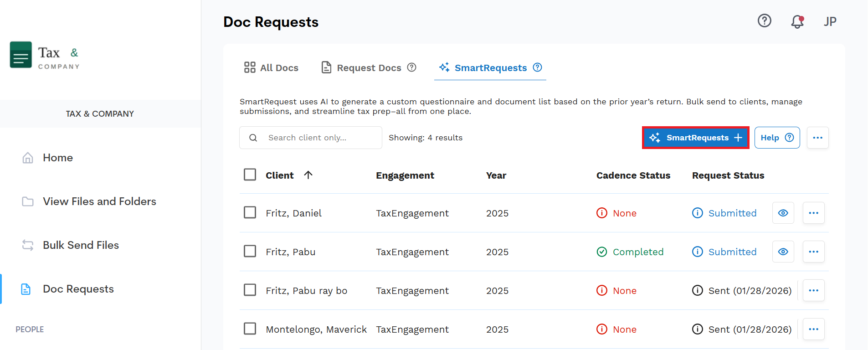Switch to the All Docs tab
This screenshot has height=350, width=868.
point(271,67)
